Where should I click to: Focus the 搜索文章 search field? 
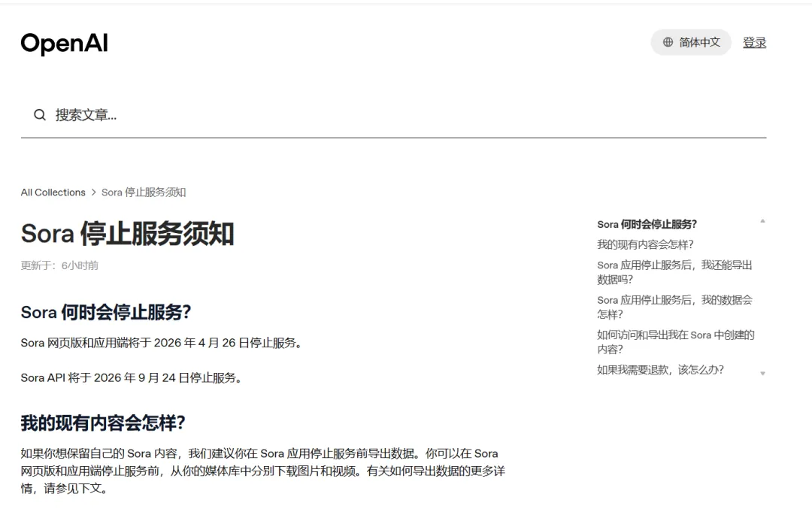click(393, 115)
